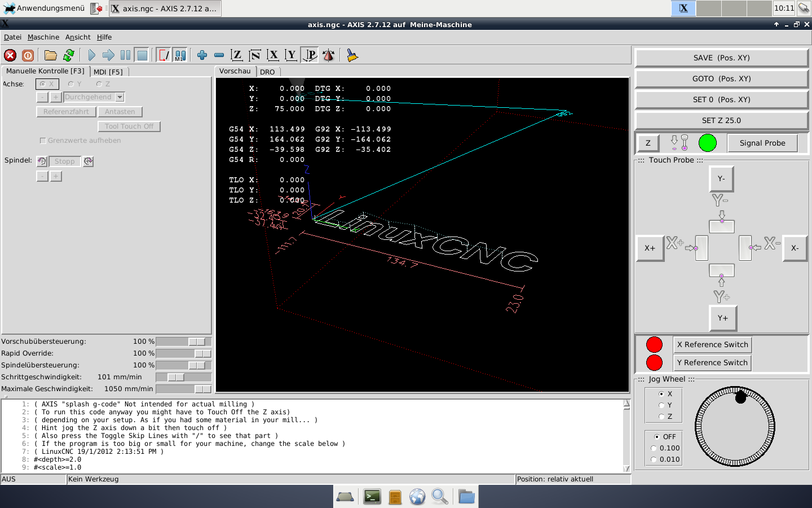Switch preview to rotated Z view
The height and width of the screenshot is (508, 812).
(255, 55)
